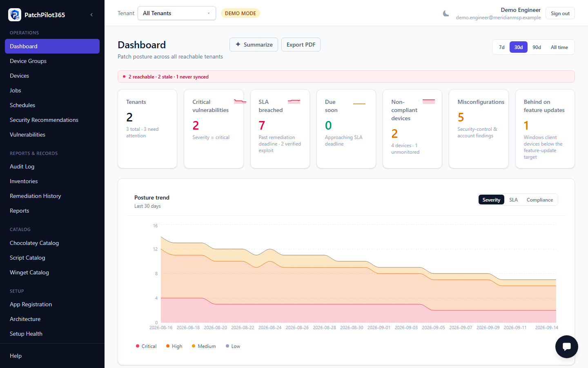Open the Tenant dropdown showing All Tenants
Screen dimensions: 588x368
pyautogui.click(x=177, y=13)
